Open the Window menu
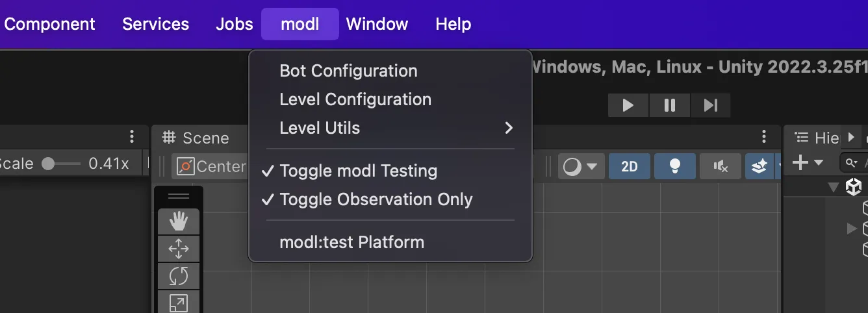 coord(377,24)
